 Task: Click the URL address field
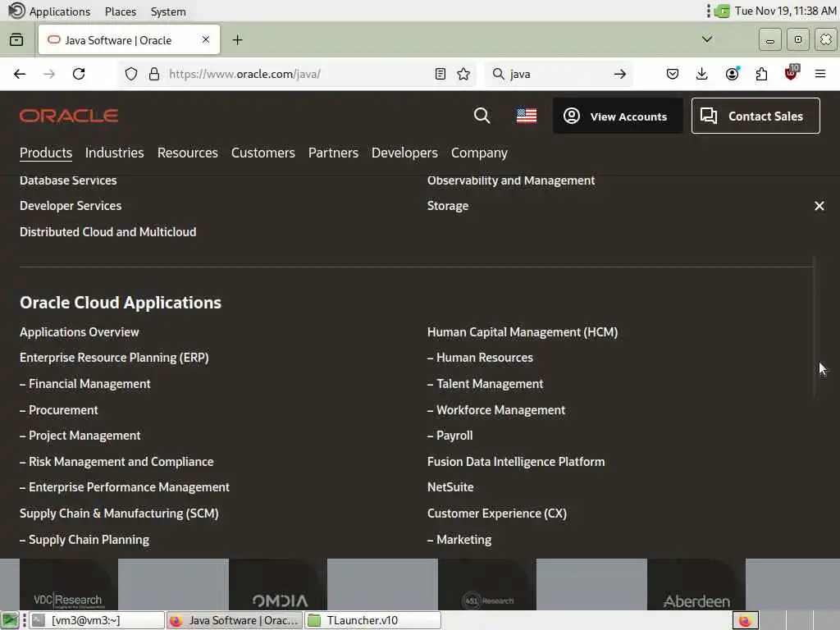[299, 74]
